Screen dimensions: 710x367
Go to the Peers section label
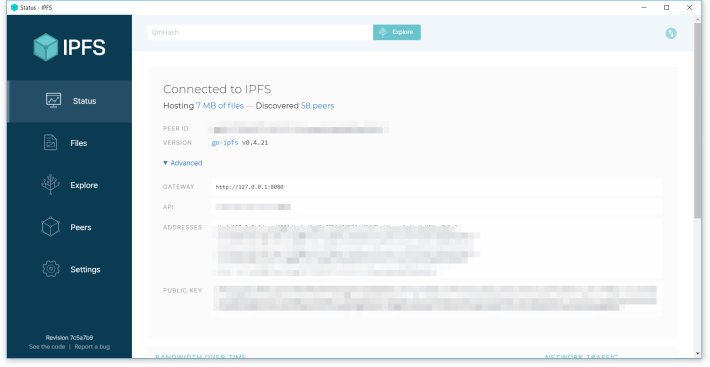[x=81, y=227]
